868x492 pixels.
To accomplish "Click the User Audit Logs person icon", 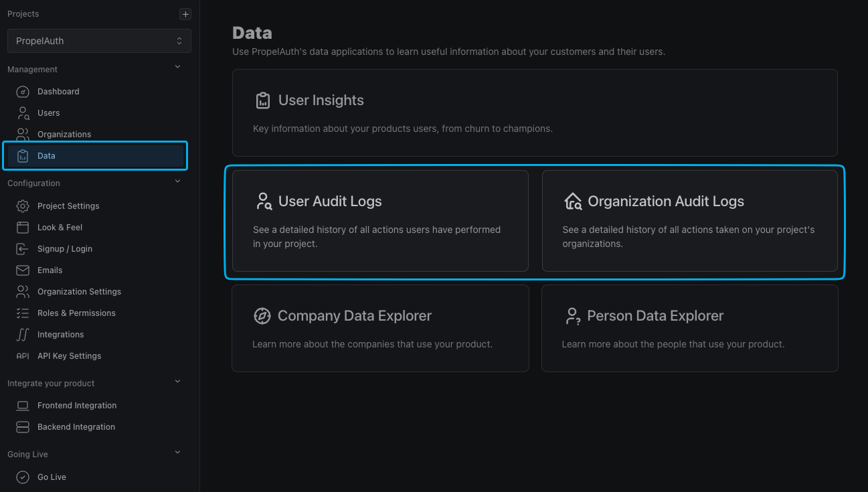I will 264,201.
